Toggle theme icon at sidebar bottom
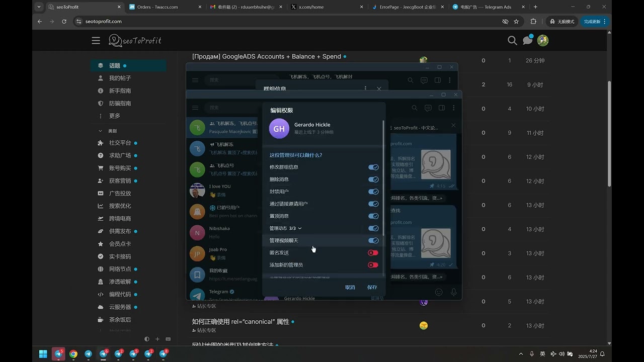 tap(147, 339)
